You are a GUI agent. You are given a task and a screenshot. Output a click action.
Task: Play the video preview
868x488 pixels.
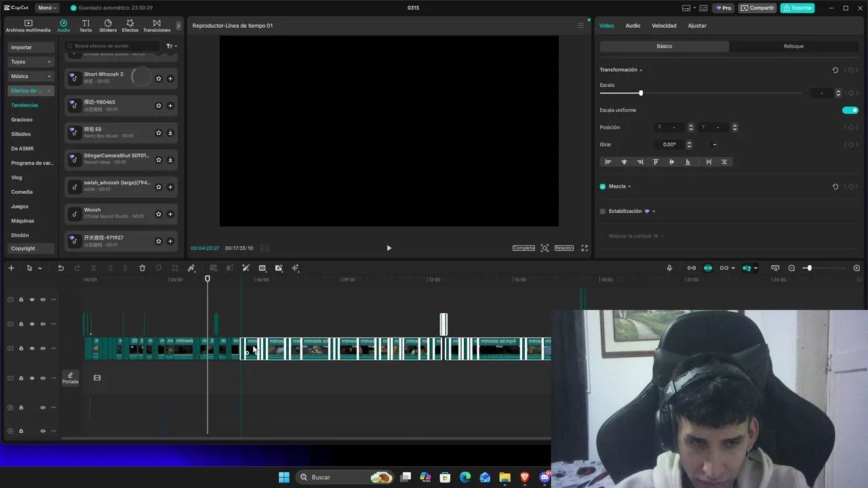click(389, 248)
